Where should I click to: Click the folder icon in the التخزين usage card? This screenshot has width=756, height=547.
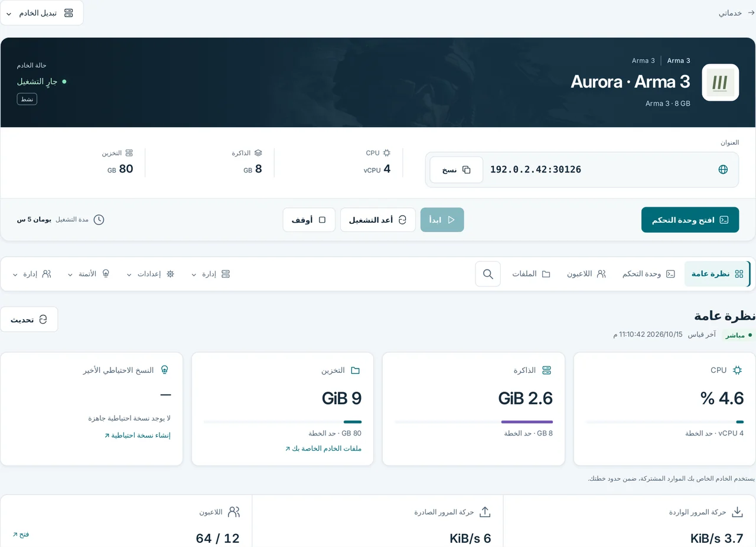356,370
